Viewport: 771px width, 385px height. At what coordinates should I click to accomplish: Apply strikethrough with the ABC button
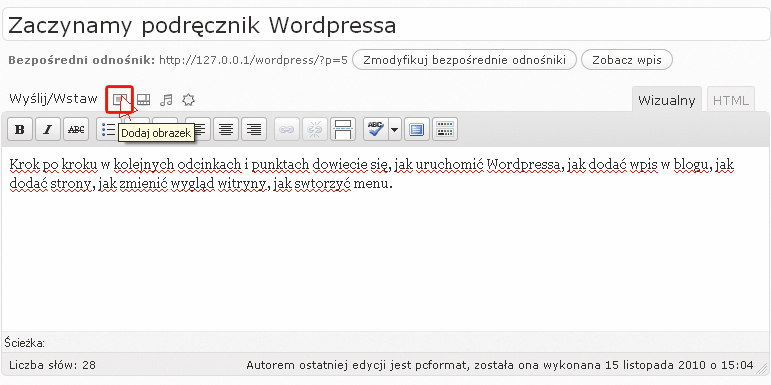[76, 129]
